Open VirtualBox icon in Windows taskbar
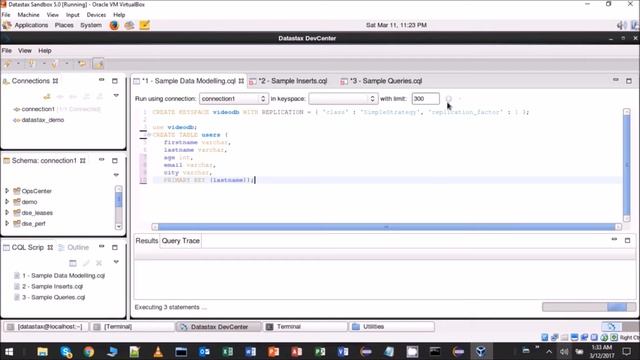The image size is (640, 360). pyautogui.click(x=481, y=351)
